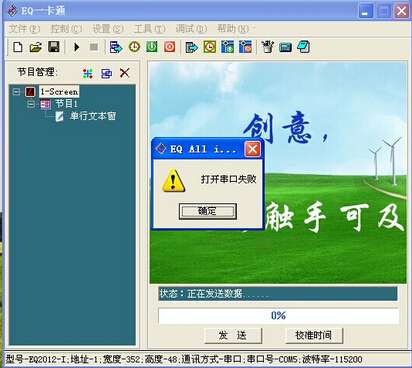Delete program with the red X icon
This screenshot has height=368, width=412.
(x=125, y=73)
